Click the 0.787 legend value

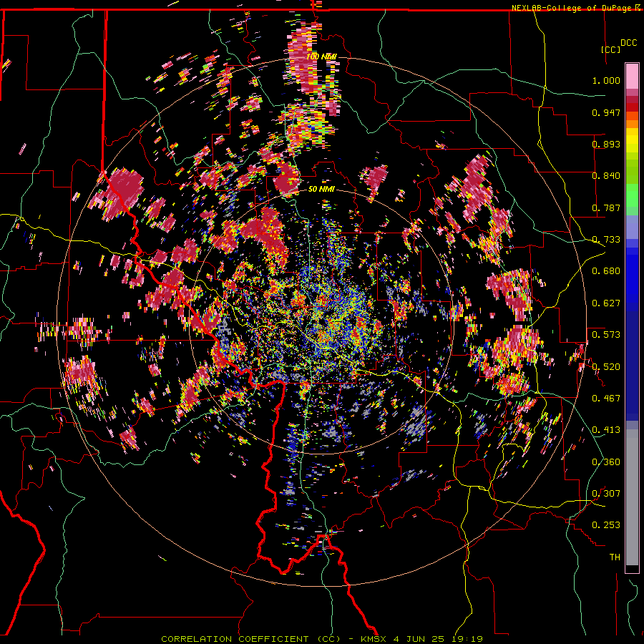click(606, 208)
